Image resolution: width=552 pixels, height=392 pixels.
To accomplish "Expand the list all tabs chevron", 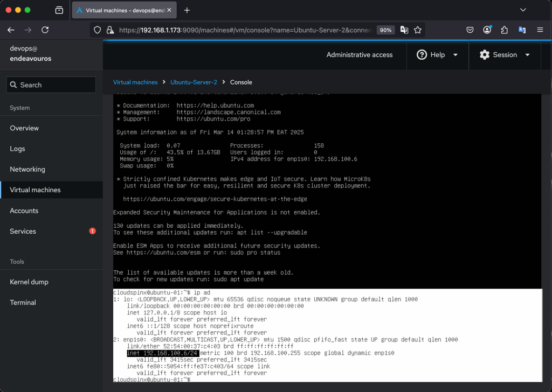I will 522,10.
